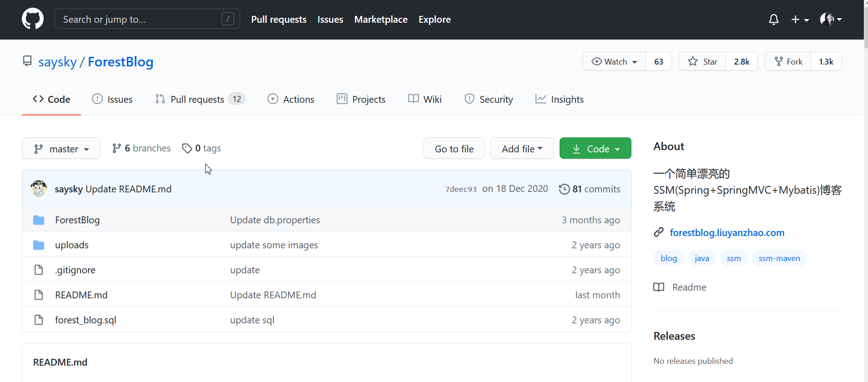
Task: Open the README.md file in the file list
Action: pyautogui.click(x=81, y=295)
